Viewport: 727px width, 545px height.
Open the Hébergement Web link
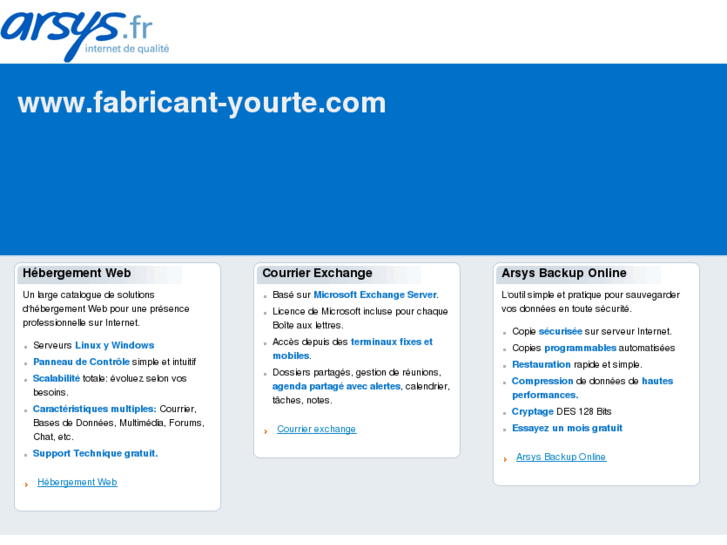(x=77, y=482)
